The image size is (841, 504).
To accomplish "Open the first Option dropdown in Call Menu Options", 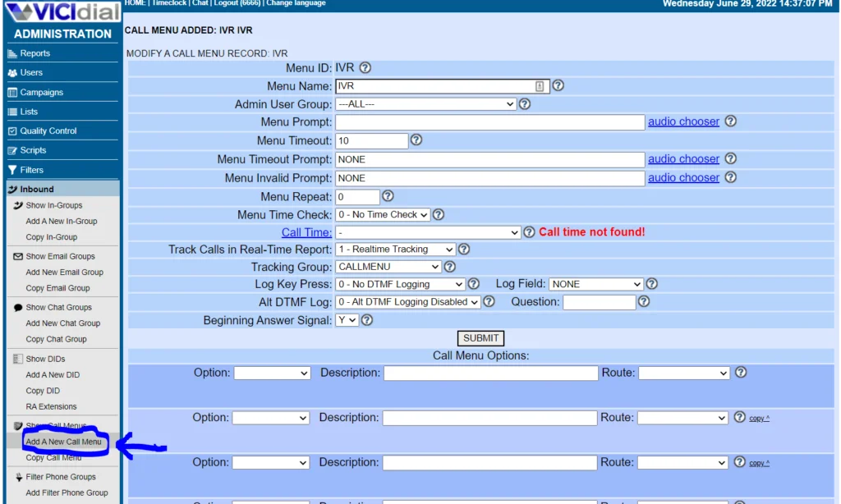I will [x=273, y=373].
